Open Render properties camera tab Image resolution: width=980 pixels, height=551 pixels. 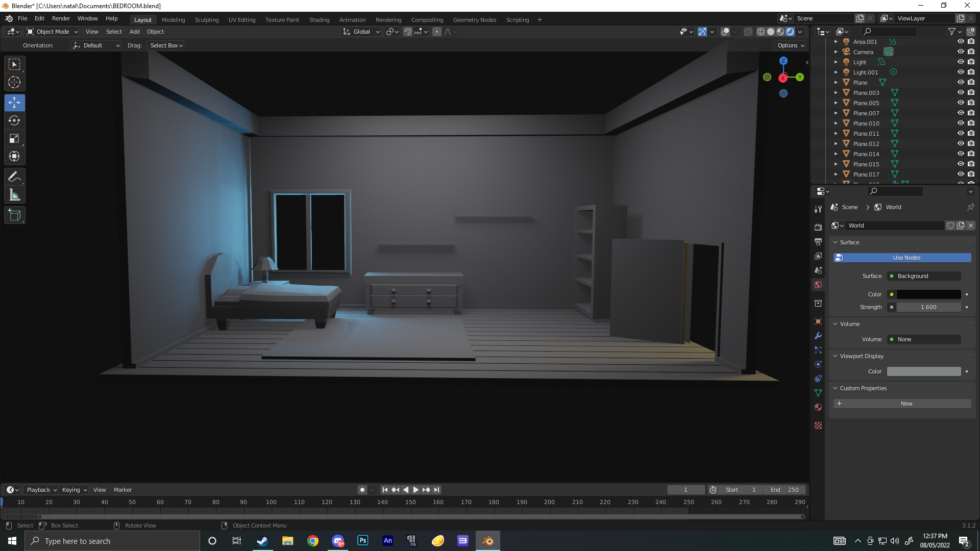click(x=818, y=227)
